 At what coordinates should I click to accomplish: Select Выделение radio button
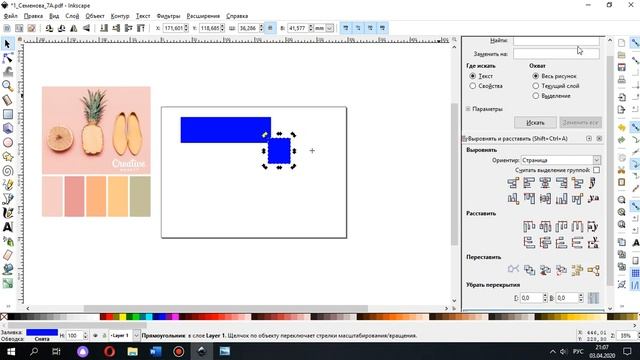536,96
